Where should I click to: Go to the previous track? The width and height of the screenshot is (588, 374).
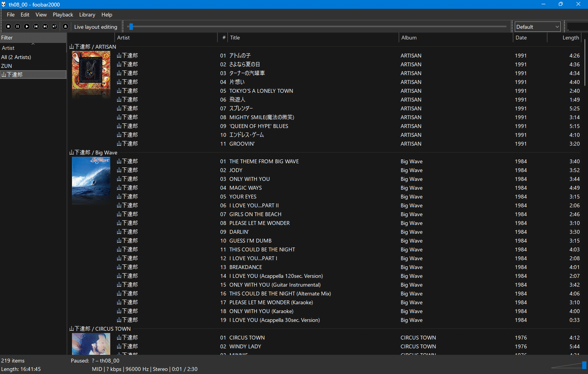tap(36, 26)
